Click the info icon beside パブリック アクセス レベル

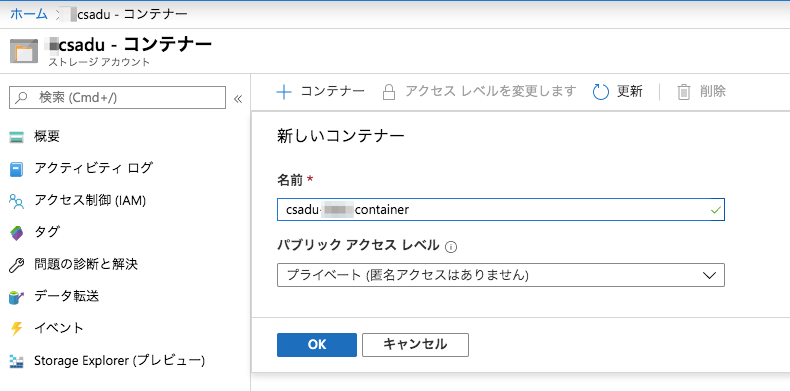451,247
